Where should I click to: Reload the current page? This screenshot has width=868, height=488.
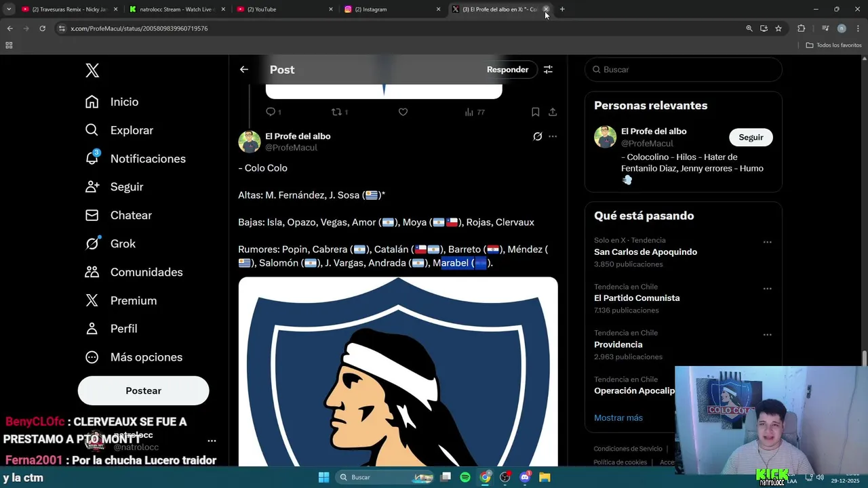pos(42,28)
